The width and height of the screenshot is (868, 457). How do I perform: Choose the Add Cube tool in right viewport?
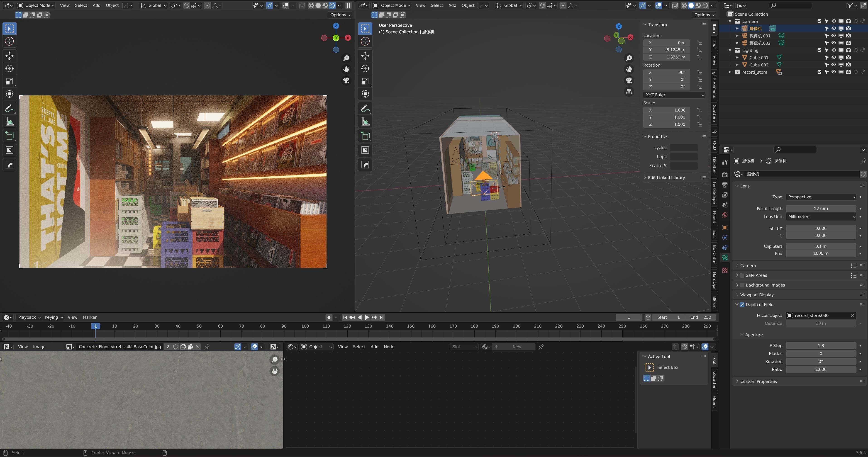pyautogui.click(x=365, y=136)
